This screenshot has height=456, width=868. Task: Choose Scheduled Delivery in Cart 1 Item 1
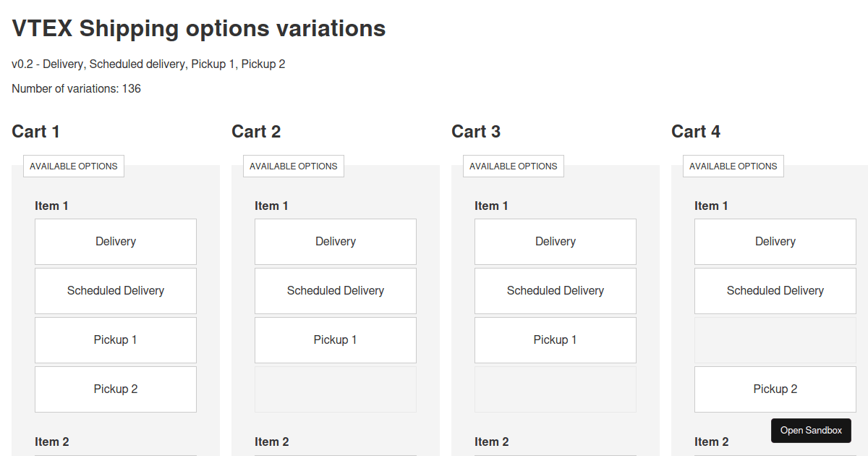click(x=116, y=290)
